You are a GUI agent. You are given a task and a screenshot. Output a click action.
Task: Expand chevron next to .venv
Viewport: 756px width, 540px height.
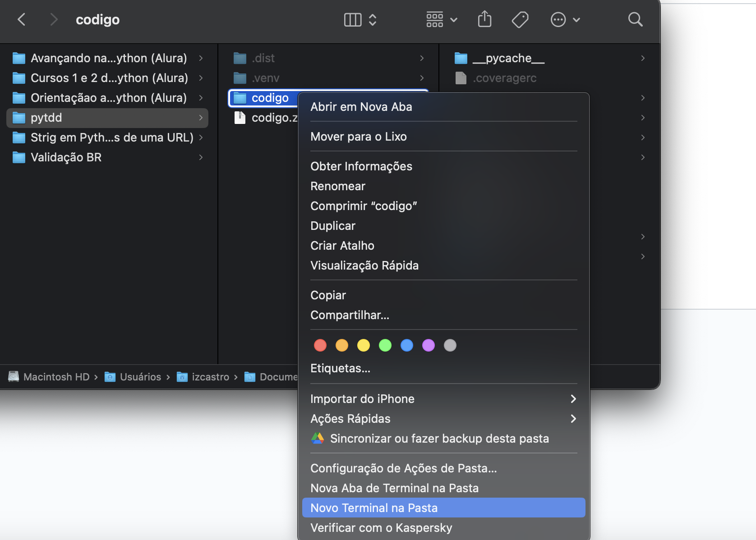pos(422,78)
